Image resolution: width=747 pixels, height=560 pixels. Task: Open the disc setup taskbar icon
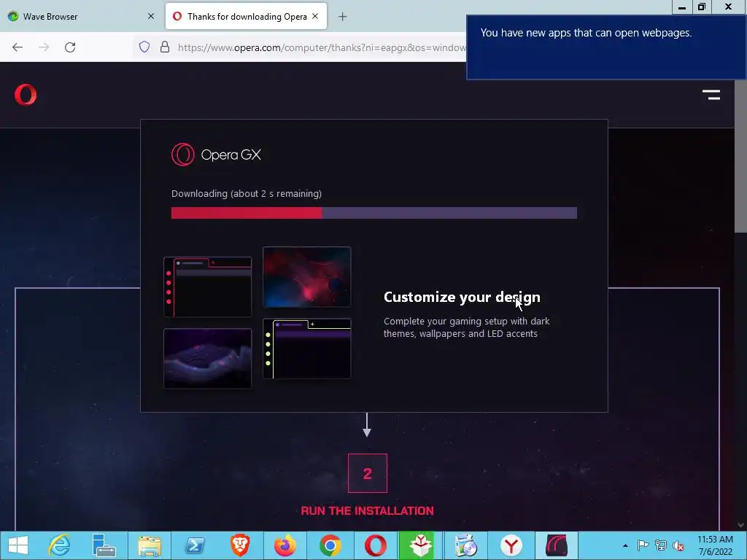pyautogui.click(x=466, y=545)
